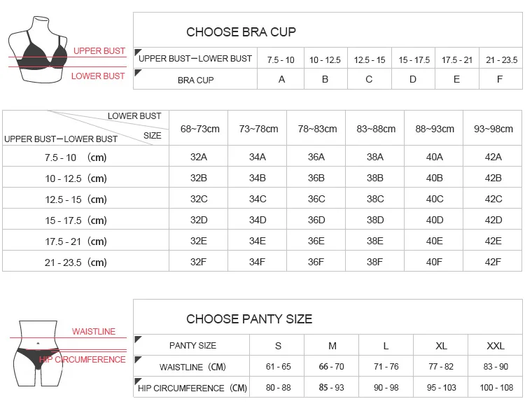The image size is (525, 420).
Task: Click the red UPPER BUST label
Action: click(99, 51)
